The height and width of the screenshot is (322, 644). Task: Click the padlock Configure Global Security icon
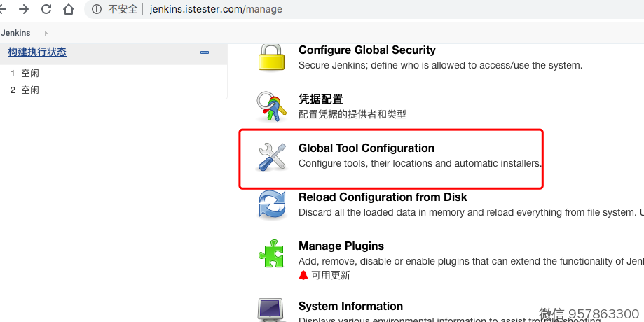272,57
